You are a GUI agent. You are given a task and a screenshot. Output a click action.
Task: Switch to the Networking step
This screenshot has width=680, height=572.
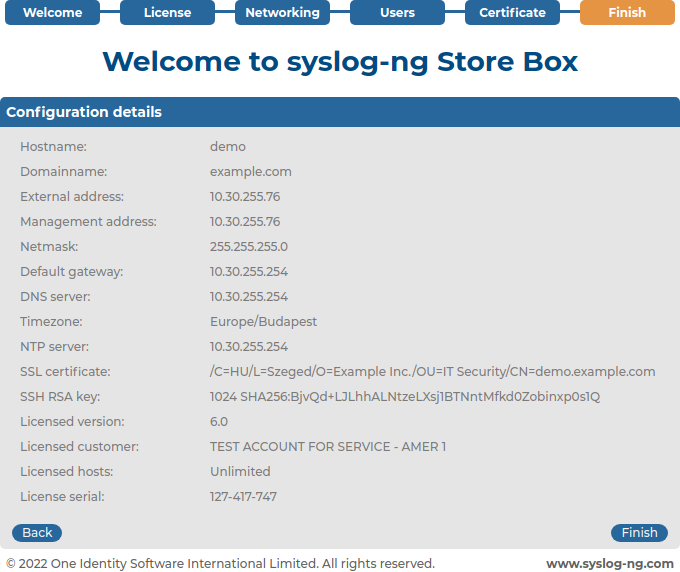pos(282,13)
